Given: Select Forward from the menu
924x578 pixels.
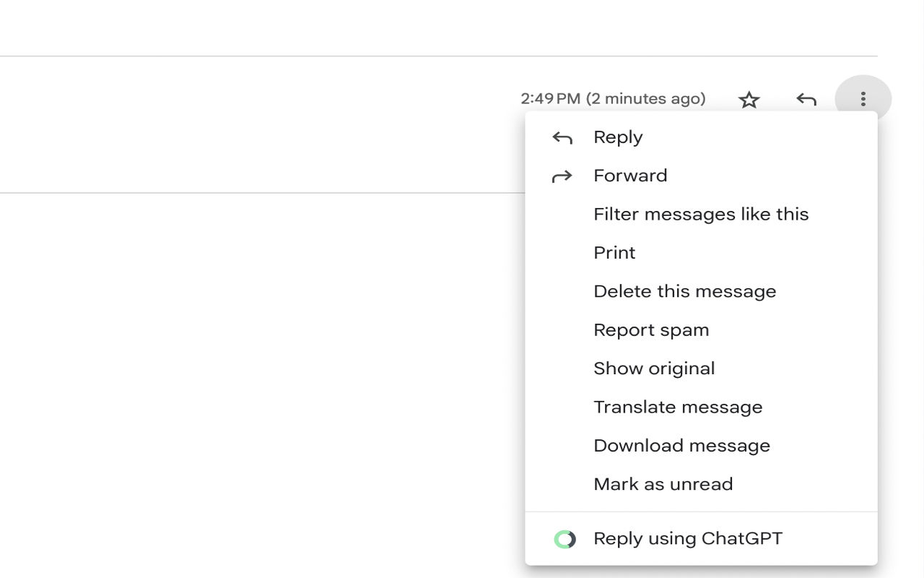Looking at the screenshot, I should pos(630,175).
